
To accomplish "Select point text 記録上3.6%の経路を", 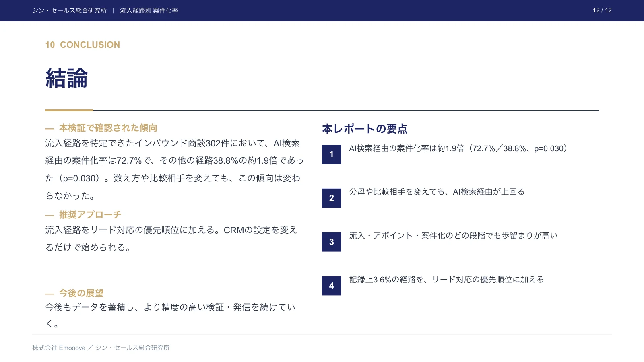I will pos(386,279).
